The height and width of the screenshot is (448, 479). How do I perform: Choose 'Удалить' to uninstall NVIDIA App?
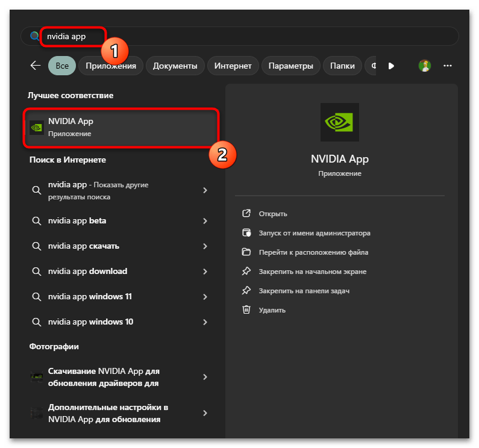pyautogui.click(x=272, y=310)
